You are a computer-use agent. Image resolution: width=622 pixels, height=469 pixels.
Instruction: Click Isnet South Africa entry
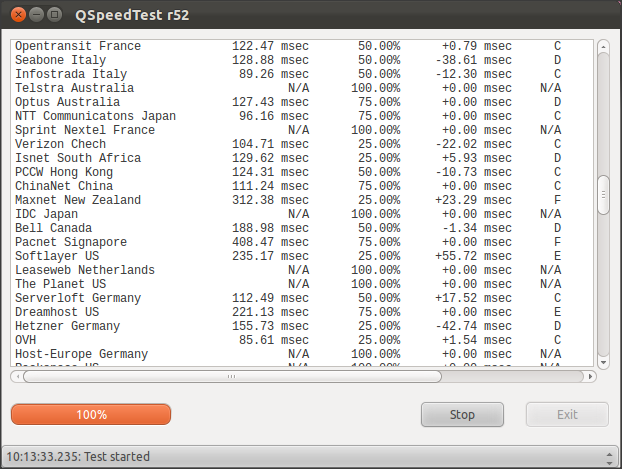click(x=301, y=158)
